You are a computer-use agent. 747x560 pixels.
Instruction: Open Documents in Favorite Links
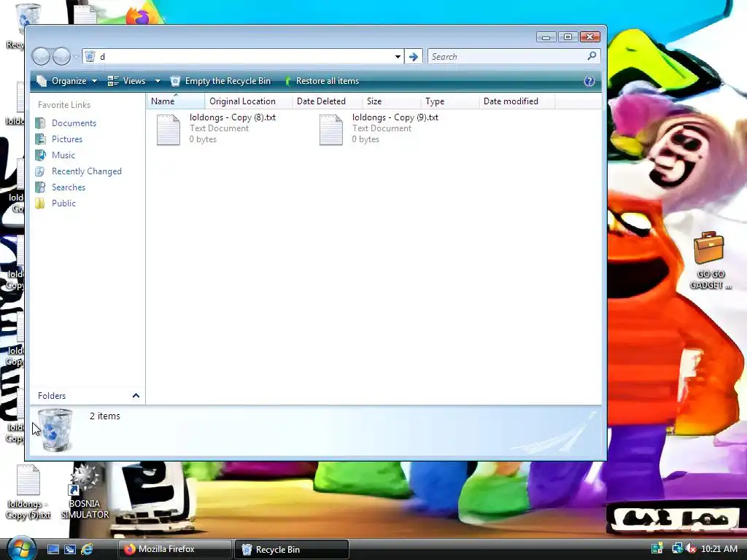tap(74, 122)
